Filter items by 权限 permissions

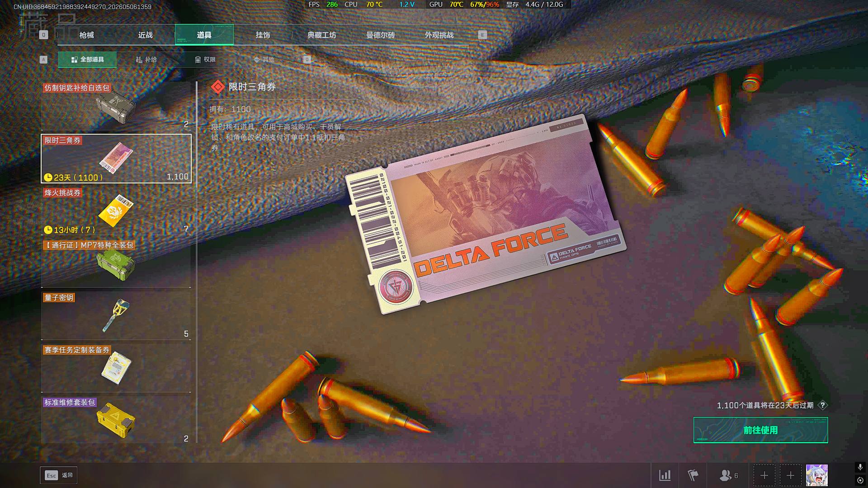pos(205,60)
